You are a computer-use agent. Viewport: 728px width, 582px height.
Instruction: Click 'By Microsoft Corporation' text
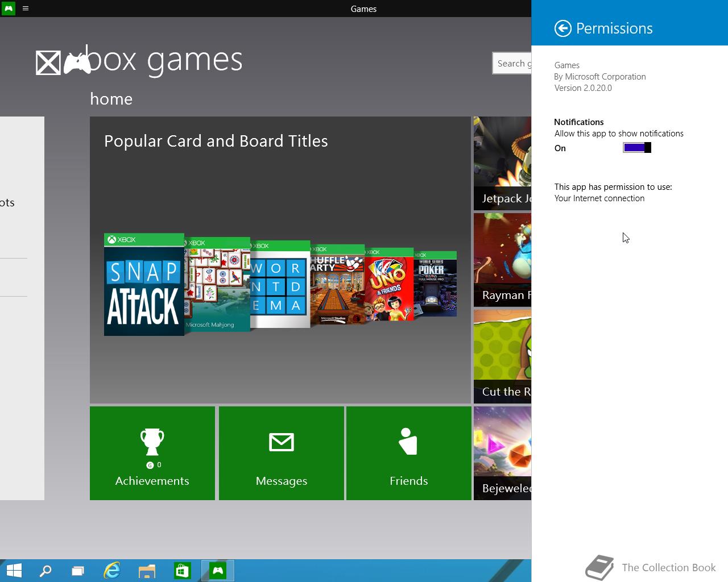pyautogui.click(x=600, y=77)
